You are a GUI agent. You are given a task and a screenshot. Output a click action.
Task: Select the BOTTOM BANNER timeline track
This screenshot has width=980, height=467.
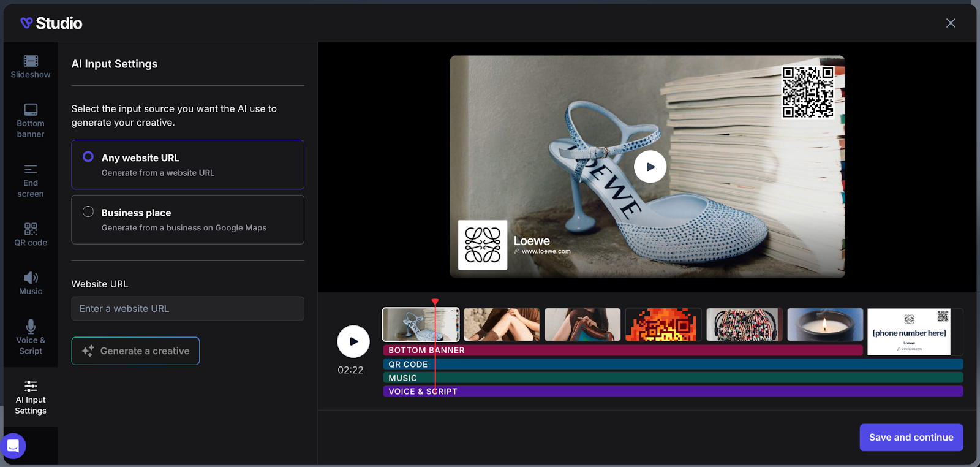pyautogui.click(x=622, y=351)
